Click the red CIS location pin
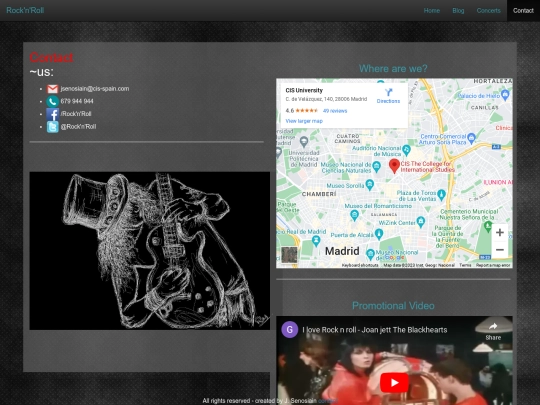This screenshot has height=405, width=540. (x=394, y=166)
